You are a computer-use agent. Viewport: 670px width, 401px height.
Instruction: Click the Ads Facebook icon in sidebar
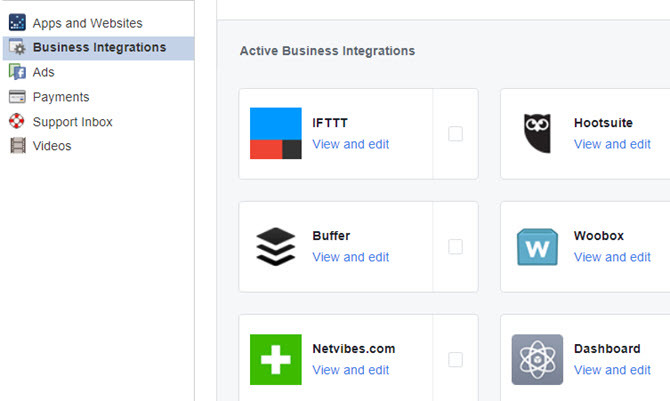point(17,72)
